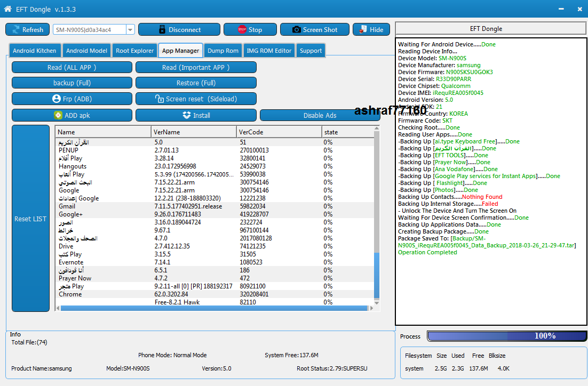588x386 pixels.
Task: Select the Prayer Now app row
Action: tap(215, 278)
